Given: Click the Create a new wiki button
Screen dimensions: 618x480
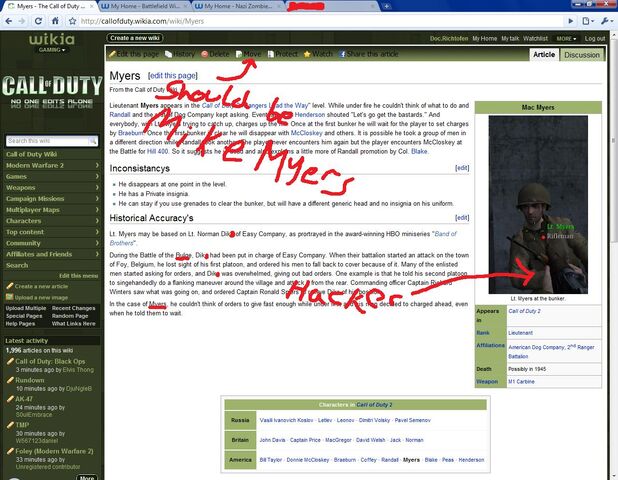Looking at the screenshot, I should click(x=135, y=38).
